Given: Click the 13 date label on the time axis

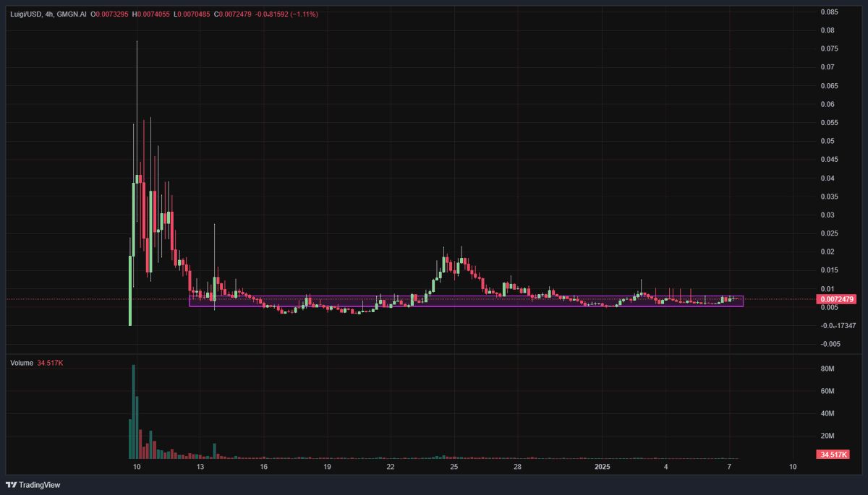Looking at the screenshot, I should 200,468.
